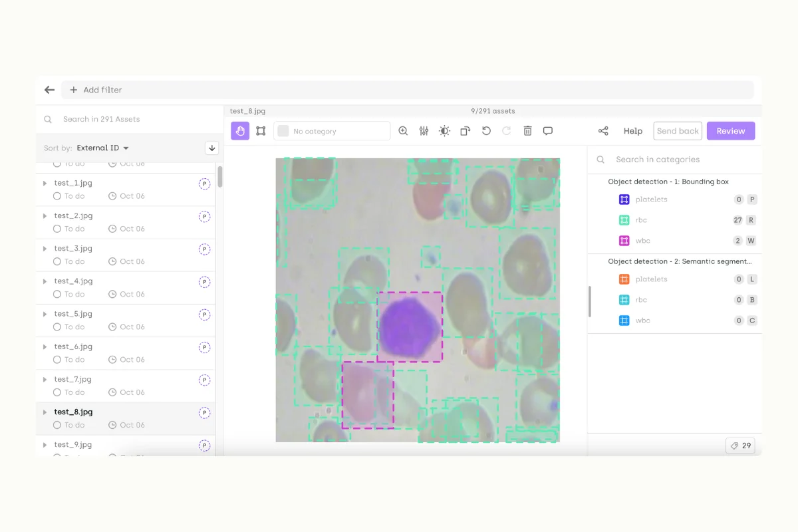Image resolution: width=798 pixels, height=532 pixels.
Task: Click the Object detection - 1: Bounding box header
Action: pyautogui.click(x=668, y=182)
